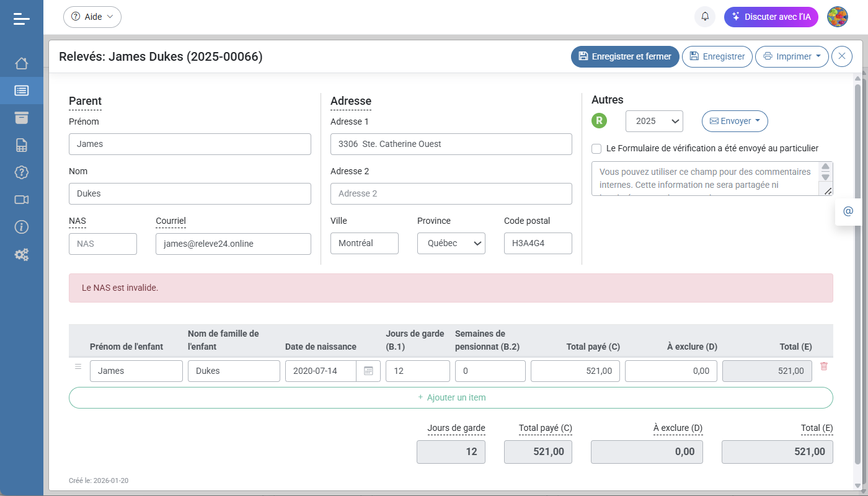868x496 pixels.
Task: Open the Aide menu
Action: click(92, 17)
